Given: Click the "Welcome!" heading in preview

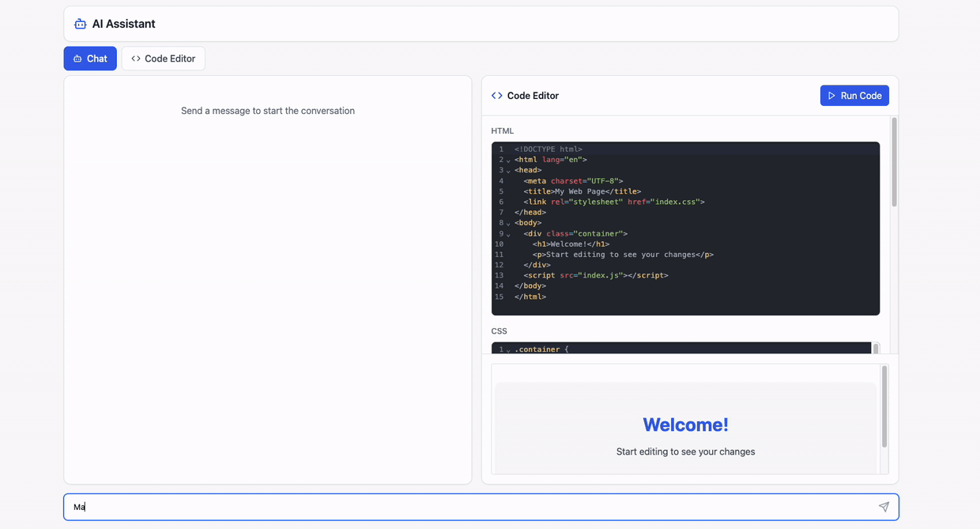Looking at the screenshot, I should (685, 425).
